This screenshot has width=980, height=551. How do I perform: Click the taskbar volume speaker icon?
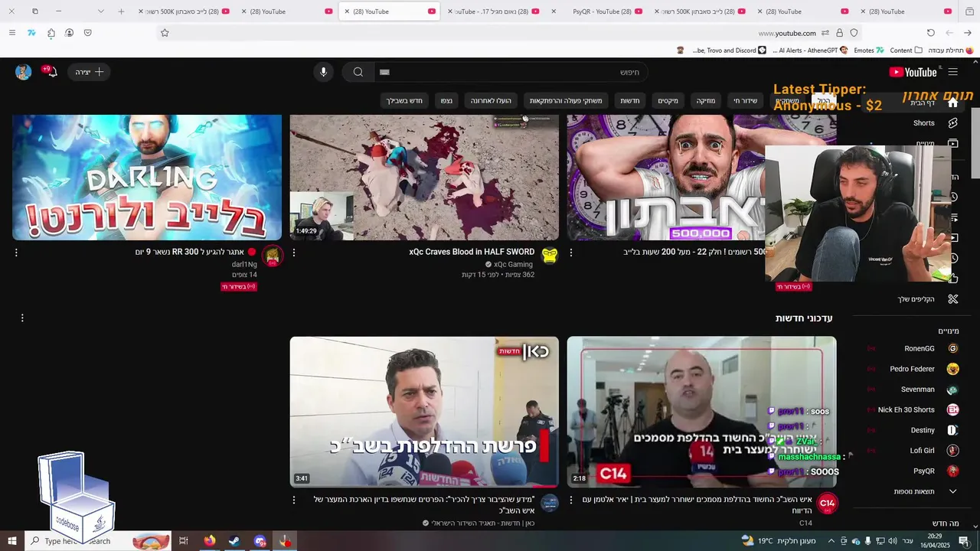[x=893, y=541]
